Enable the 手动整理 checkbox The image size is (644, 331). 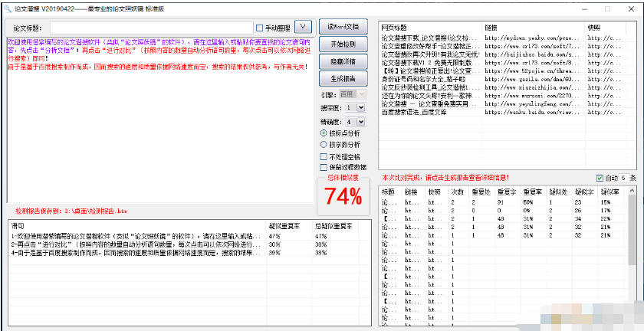259,28
